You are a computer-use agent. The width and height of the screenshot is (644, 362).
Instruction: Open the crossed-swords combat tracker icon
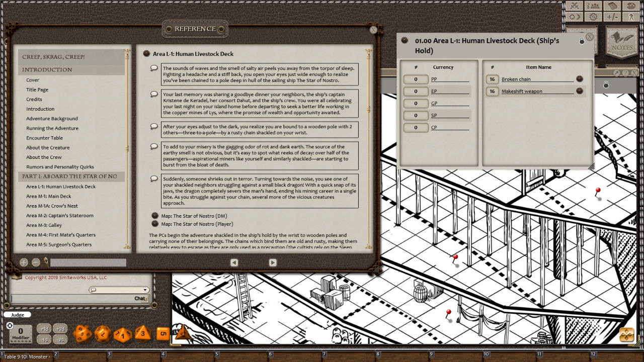click(x=575, y=6)
